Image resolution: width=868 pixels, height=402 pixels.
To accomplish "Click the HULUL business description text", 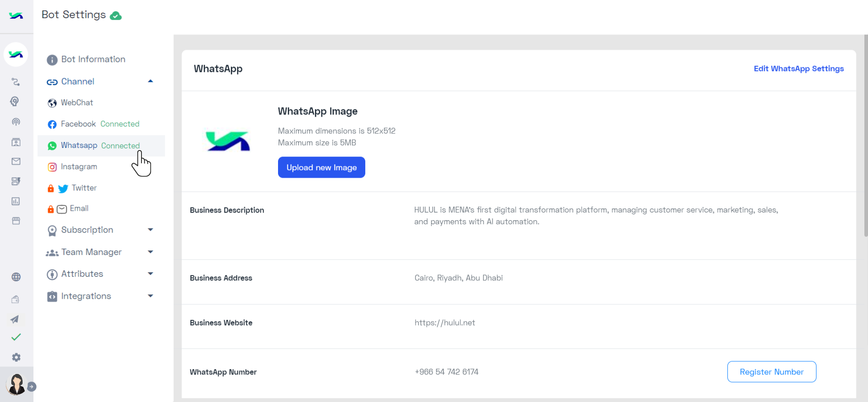I will [x=596, y=216].
